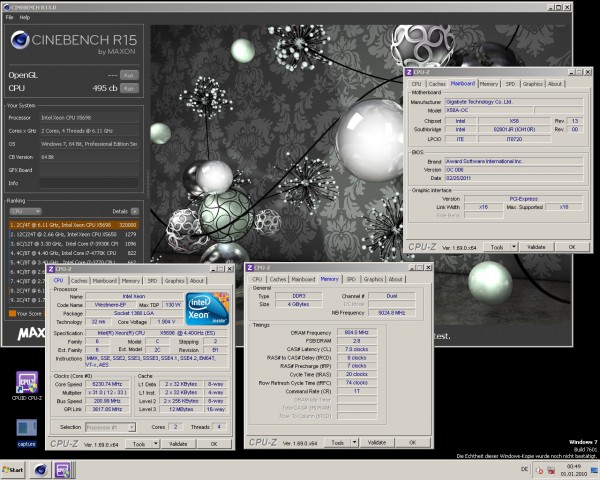Click the GFX Board field in Cinebench
Image resolution: width=600 pixels, height=480 pixels.
click(89, 170)
